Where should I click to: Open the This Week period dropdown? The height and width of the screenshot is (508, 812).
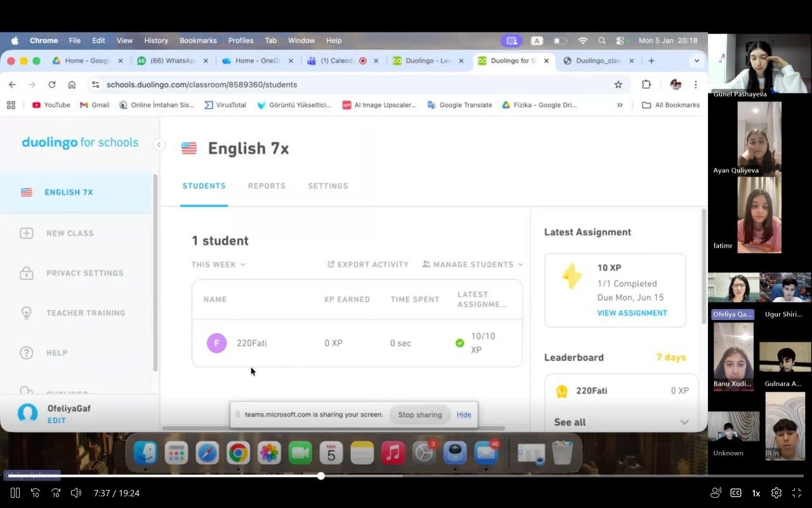click(218, 264)
